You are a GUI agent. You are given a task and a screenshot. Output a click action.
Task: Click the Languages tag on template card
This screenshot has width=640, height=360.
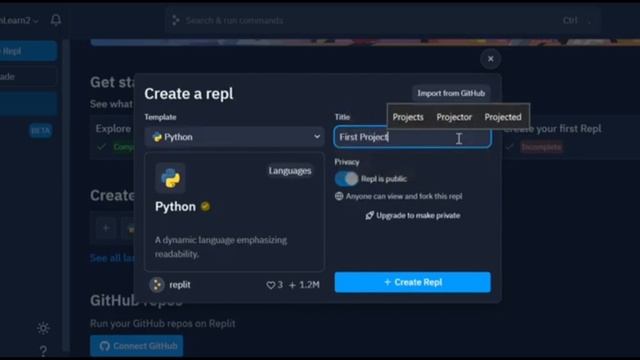290,171
